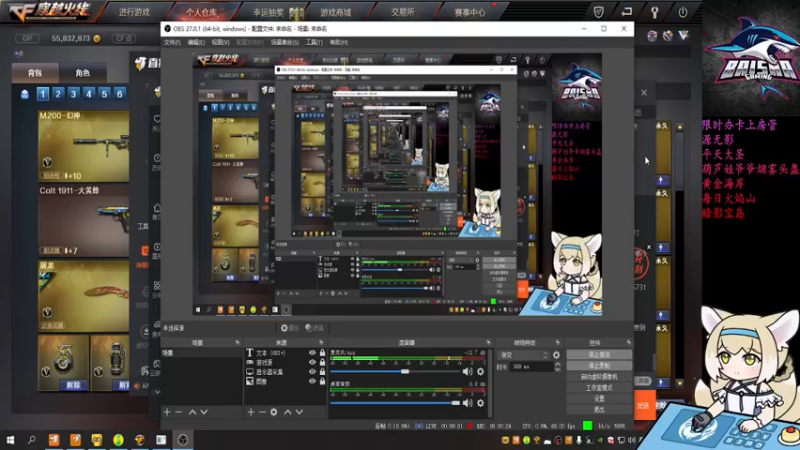The width and height of the screenshot is (800, 450).
Task: Move source down in sources list
Action: [x=299, y=412]
